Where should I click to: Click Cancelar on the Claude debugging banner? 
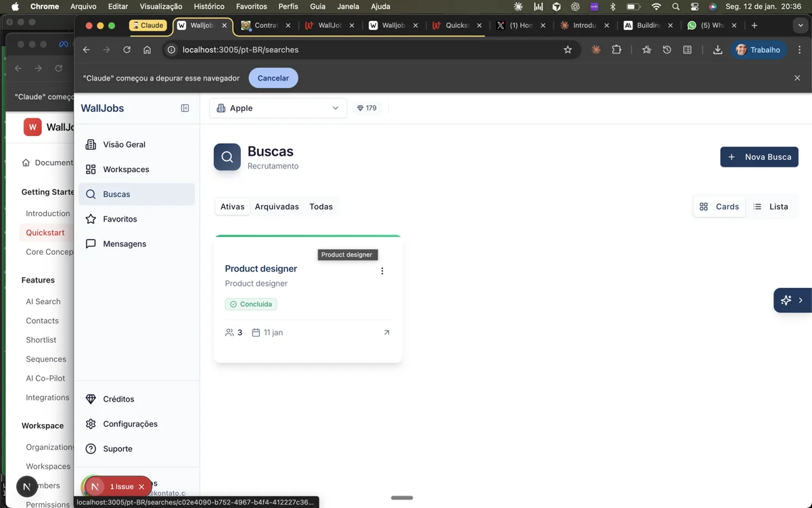pos(273,77)
